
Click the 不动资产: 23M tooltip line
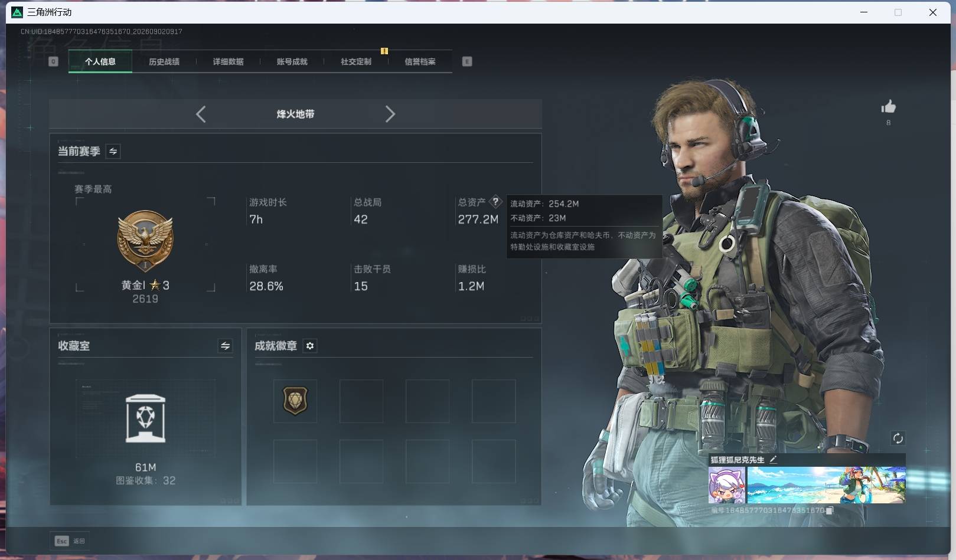(x=538, y=218)
